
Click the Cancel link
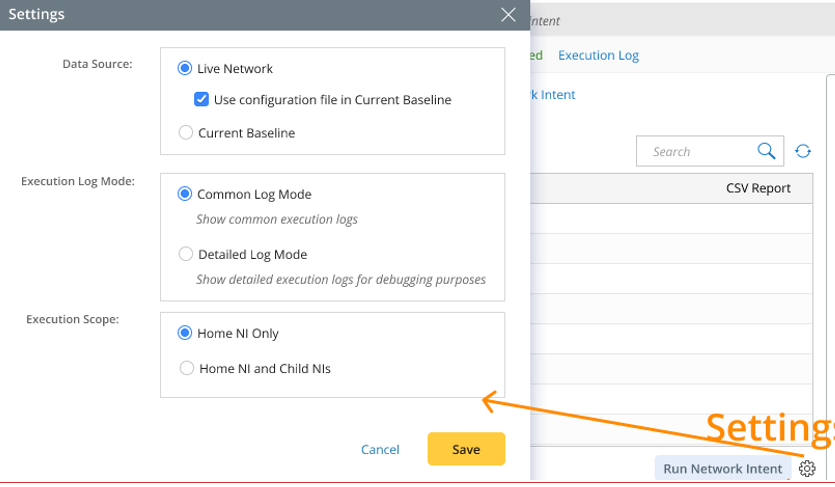coord(380,450)
